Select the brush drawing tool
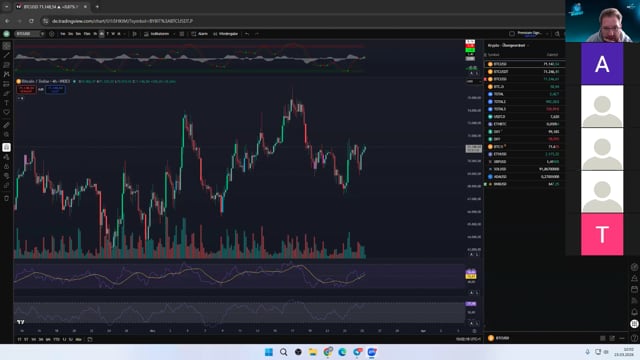The image size is (640, 360). tap(7, 93)
